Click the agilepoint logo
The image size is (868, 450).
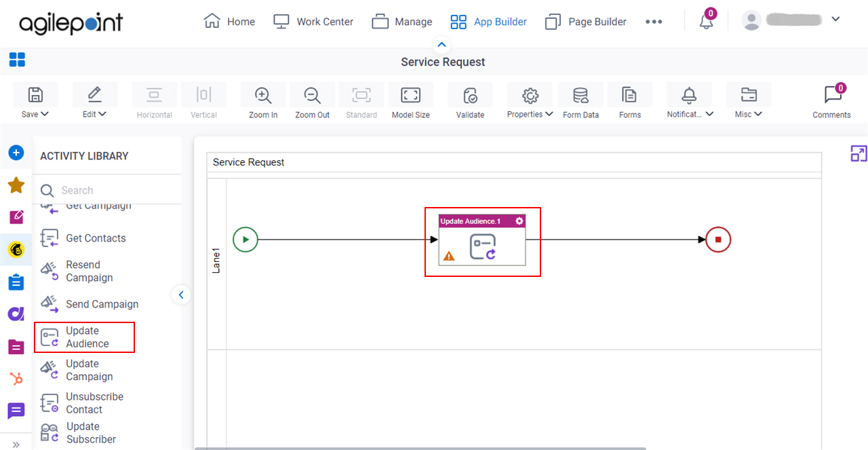(71, 22)
